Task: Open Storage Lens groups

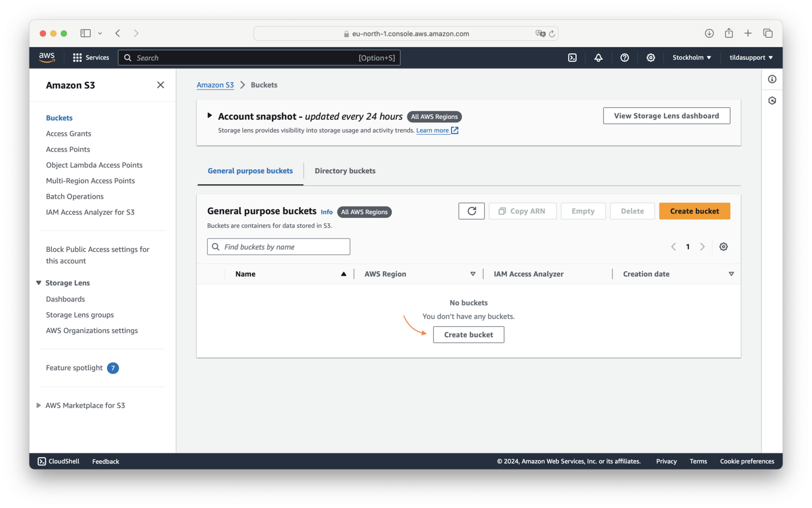Action: pyautogui.click(x=80, y=314)
